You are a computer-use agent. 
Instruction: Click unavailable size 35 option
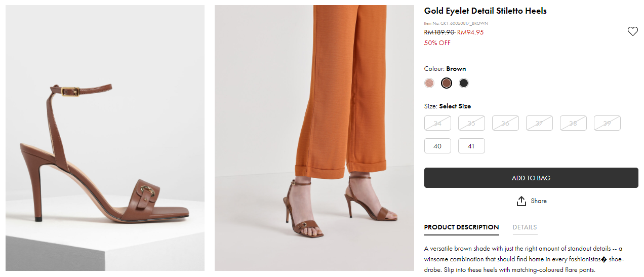471,123
